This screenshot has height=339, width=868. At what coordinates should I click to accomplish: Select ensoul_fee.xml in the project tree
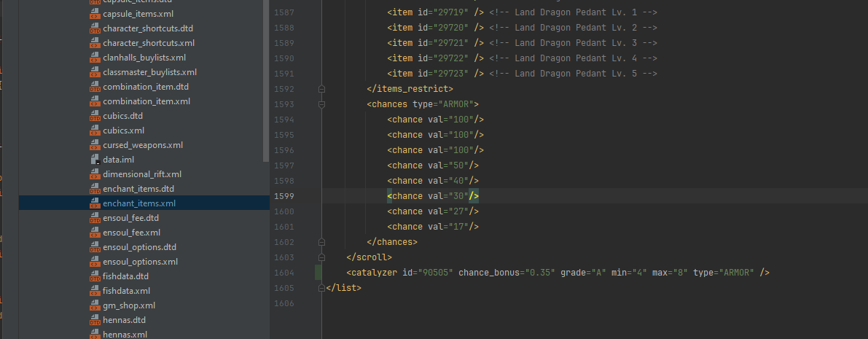point(132,233)
